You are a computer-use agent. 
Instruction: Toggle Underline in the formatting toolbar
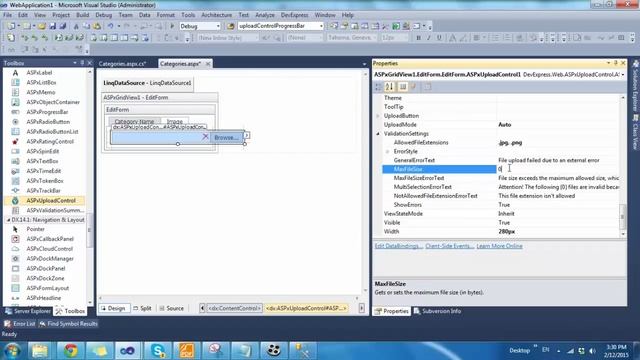pyautogui.click(x=439, y=38)
